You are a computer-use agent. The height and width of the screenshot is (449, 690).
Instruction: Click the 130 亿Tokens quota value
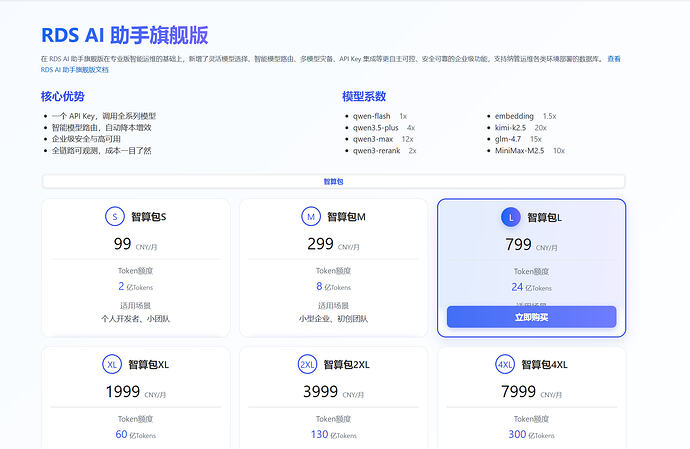(334, 434)
